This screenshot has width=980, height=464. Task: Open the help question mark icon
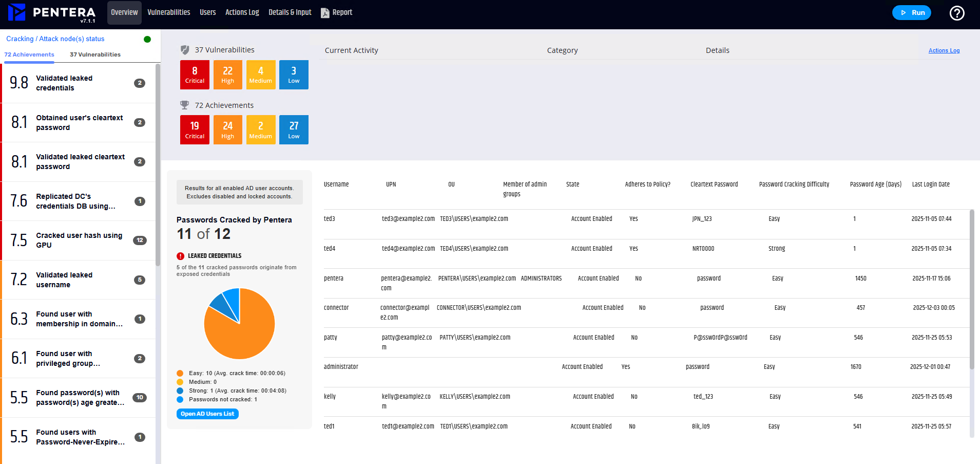956,13
